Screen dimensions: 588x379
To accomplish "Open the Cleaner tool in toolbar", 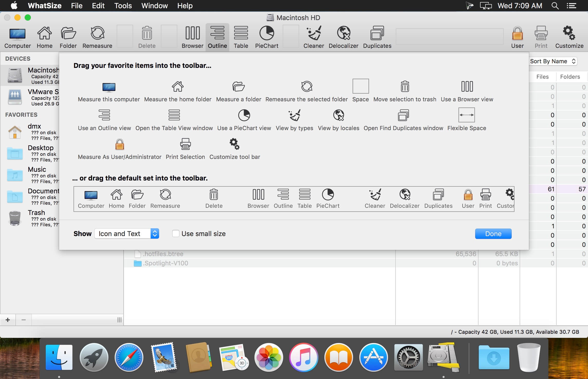I will pos(314,38).
